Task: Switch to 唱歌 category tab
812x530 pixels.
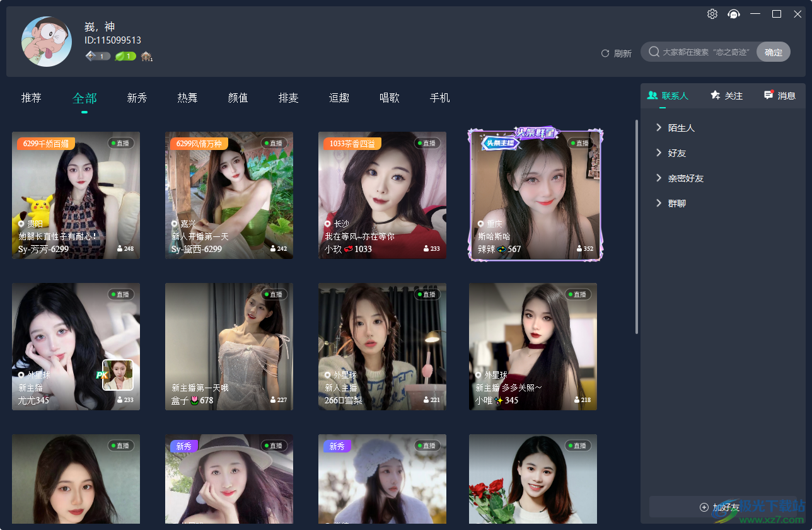Action: [389, 98]
